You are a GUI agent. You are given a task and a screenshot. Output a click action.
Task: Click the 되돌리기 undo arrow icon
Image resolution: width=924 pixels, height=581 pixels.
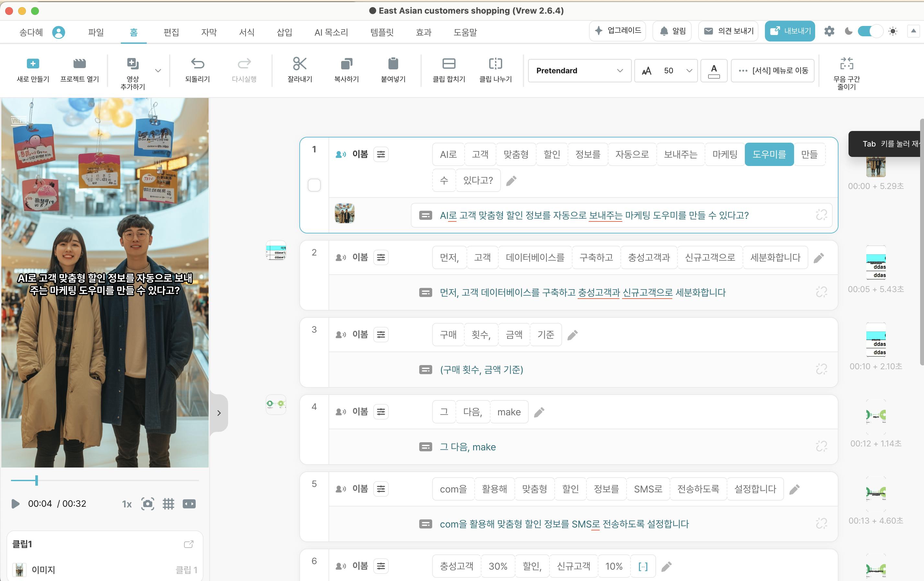click(x=197, y=64)
